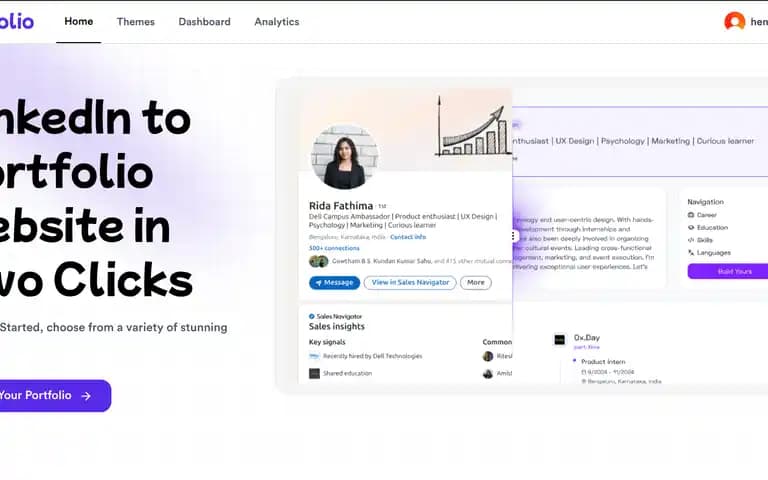Click Recently hired by Dell Technologies row
Screen dimensions: 768x480
[365, 356]
